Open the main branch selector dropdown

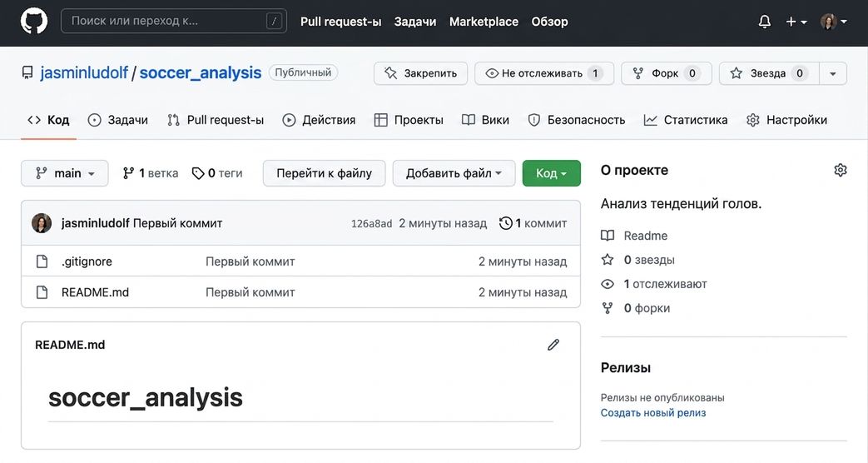point(65,173)
